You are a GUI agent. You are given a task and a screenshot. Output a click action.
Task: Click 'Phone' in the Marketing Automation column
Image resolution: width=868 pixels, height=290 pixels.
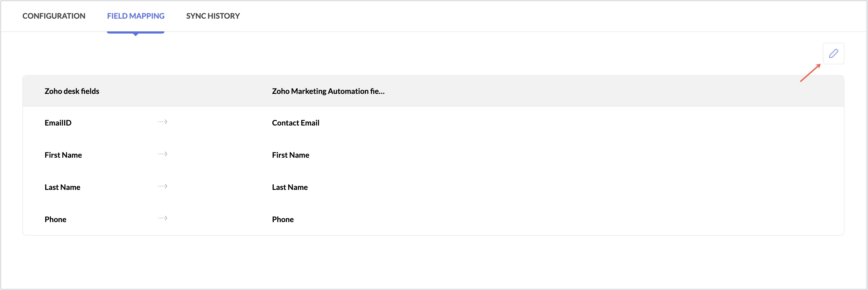[x=283, y=220]
